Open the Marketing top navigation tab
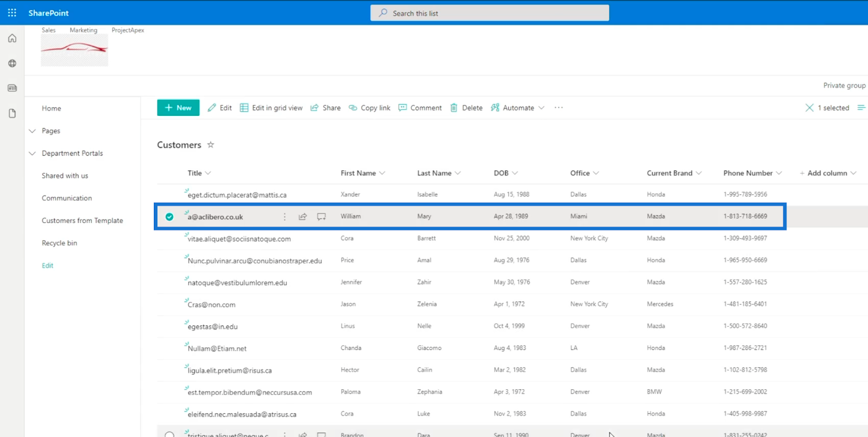This screenshot has height=437, width=868. (83, 30)
